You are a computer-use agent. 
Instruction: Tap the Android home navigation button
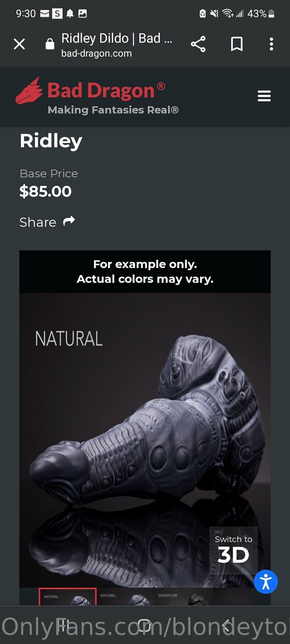pos(144,626)
